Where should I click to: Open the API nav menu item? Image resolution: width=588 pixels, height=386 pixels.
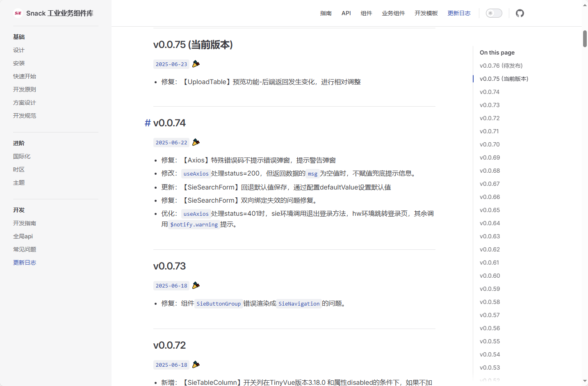tap(346, 13)
